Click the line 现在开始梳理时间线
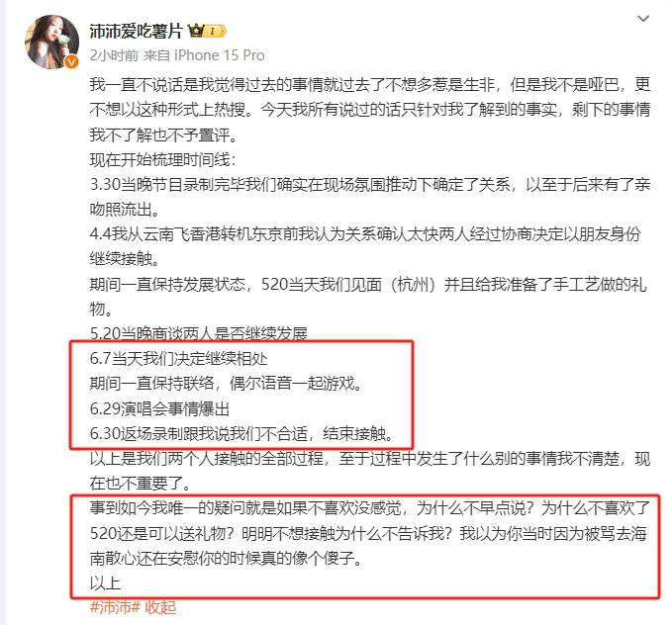 click(x=162, y=160)
